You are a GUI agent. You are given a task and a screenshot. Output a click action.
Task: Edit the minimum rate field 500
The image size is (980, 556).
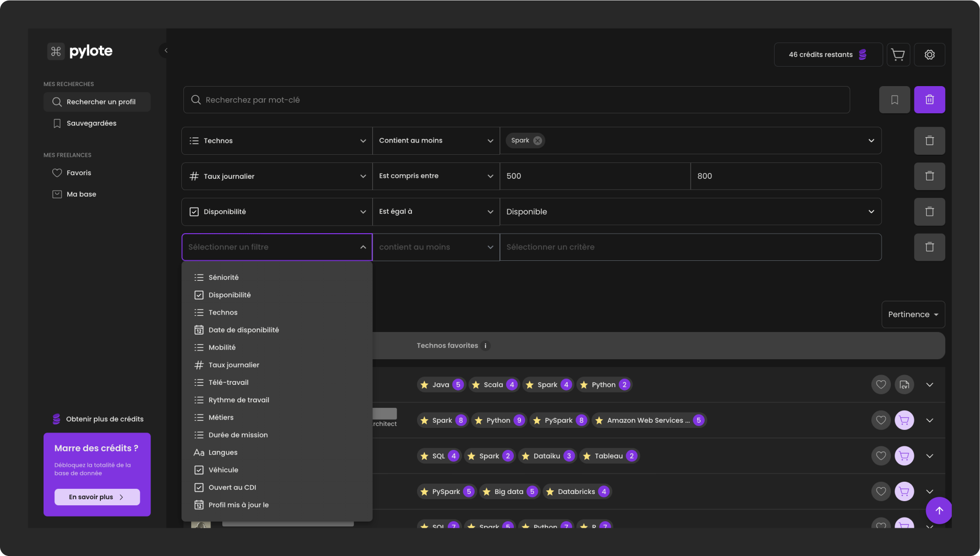[595, 176]
